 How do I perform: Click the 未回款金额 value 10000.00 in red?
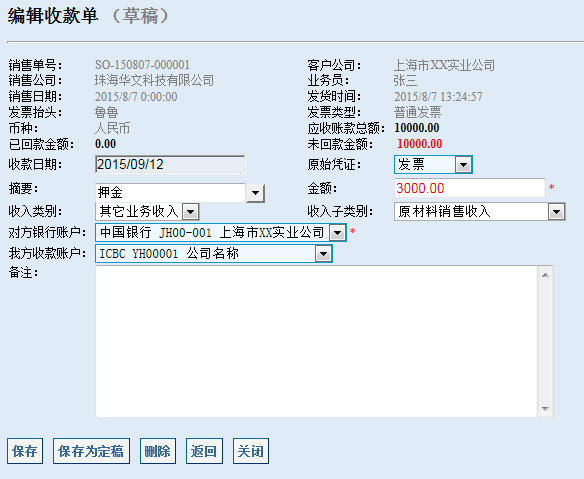pos(419,144)
